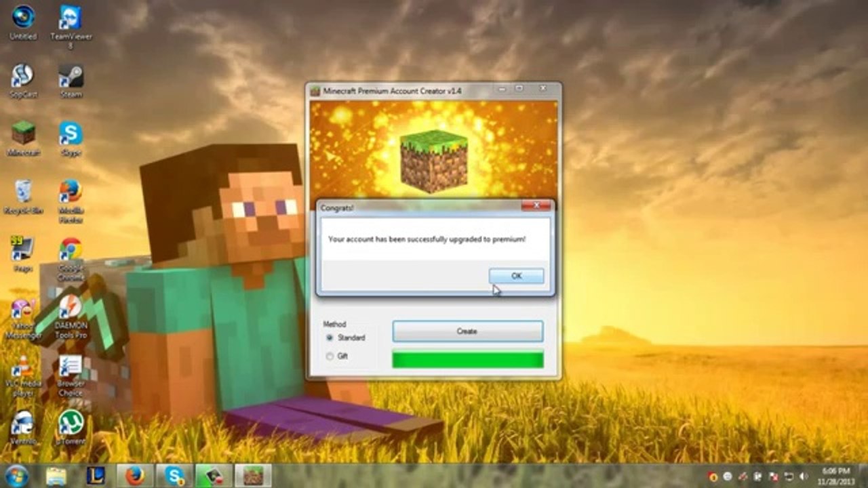
Task: Click the League of Legends taskbar icon
Action: coord(96,475)
